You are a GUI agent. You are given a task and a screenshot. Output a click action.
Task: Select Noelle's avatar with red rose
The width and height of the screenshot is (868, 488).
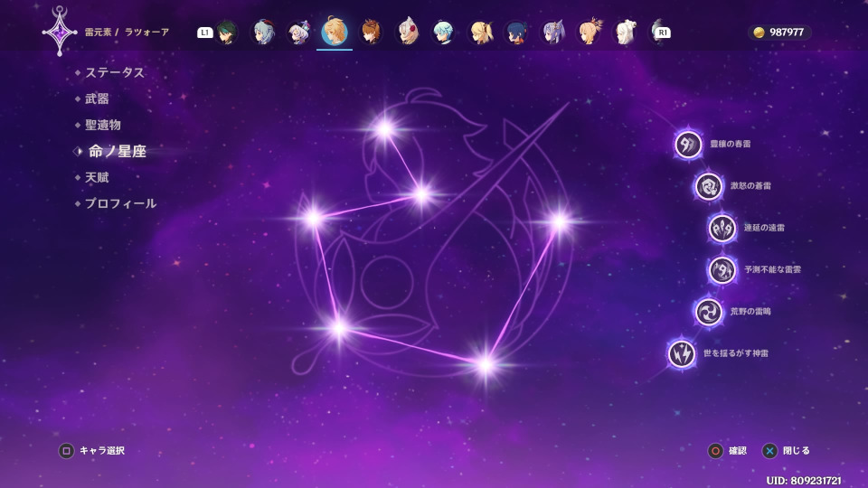pos(408,31)
